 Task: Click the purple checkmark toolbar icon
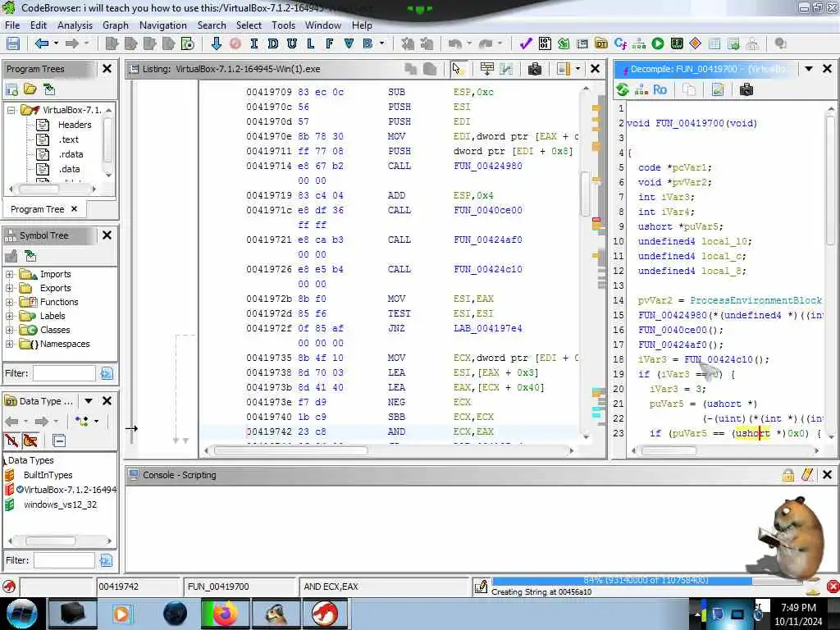coord(526,44)
